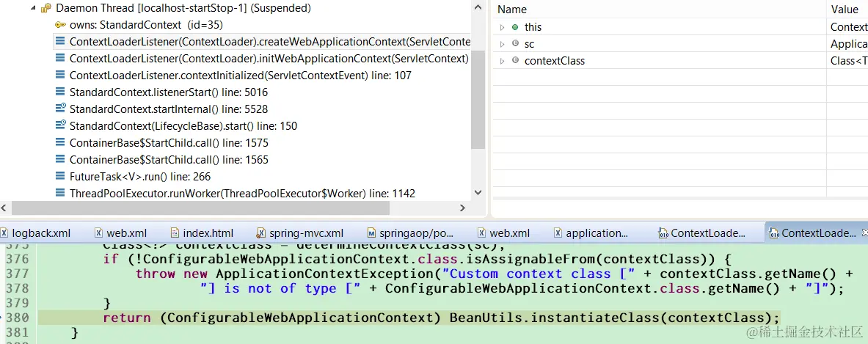868x344 pixels.
Task: Click Debug view scroll down arrow
Action: 478,192
